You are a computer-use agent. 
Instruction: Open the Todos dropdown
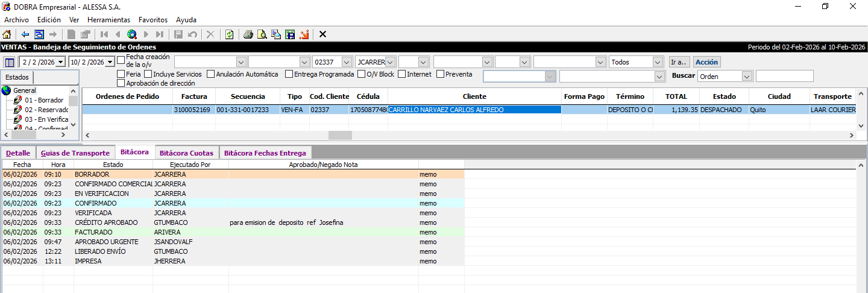657,62
